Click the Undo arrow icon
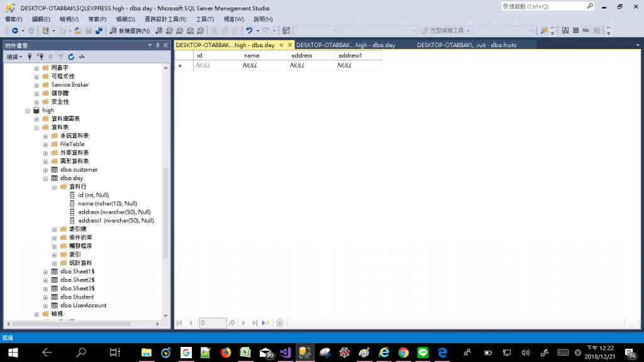Screen dimensions: 644x362 (x=249, y=31)
